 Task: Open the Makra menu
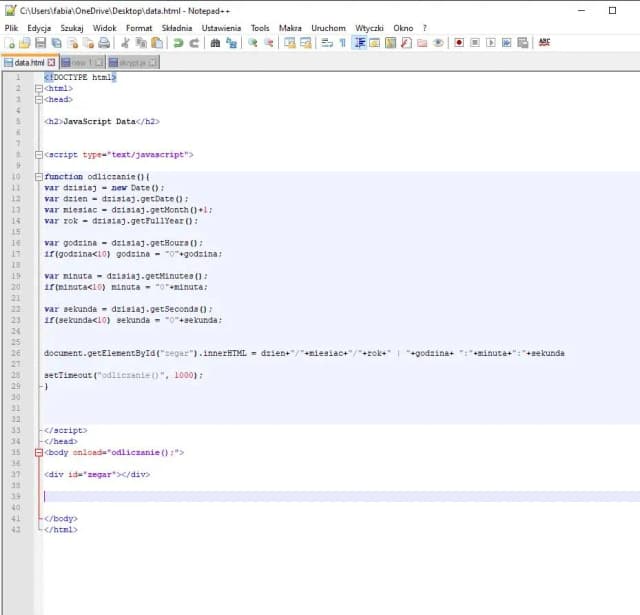pyautogui.click(x=290, y=28)
